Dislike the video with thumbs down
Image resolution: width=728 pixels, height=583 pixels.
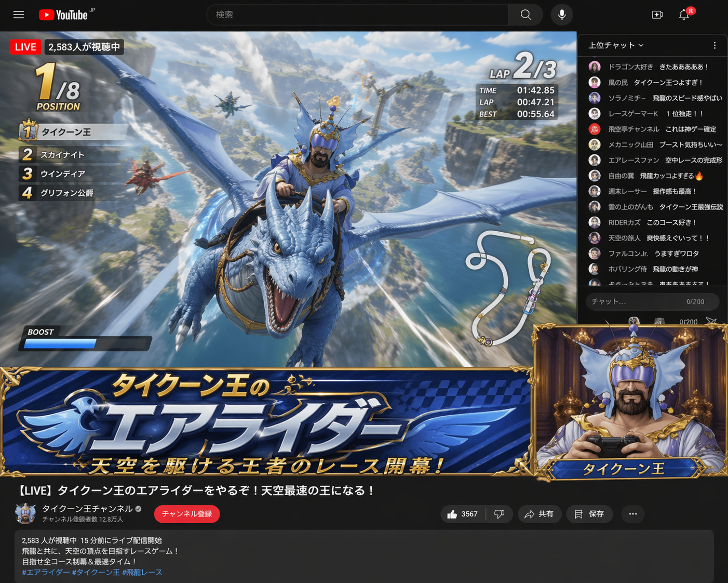499,514
